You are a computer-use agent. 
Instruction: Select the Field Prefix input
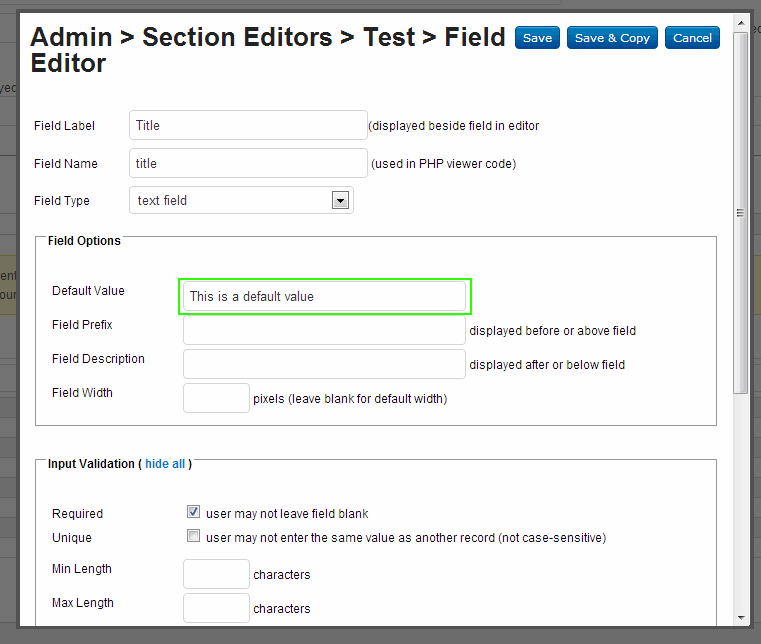324,330
